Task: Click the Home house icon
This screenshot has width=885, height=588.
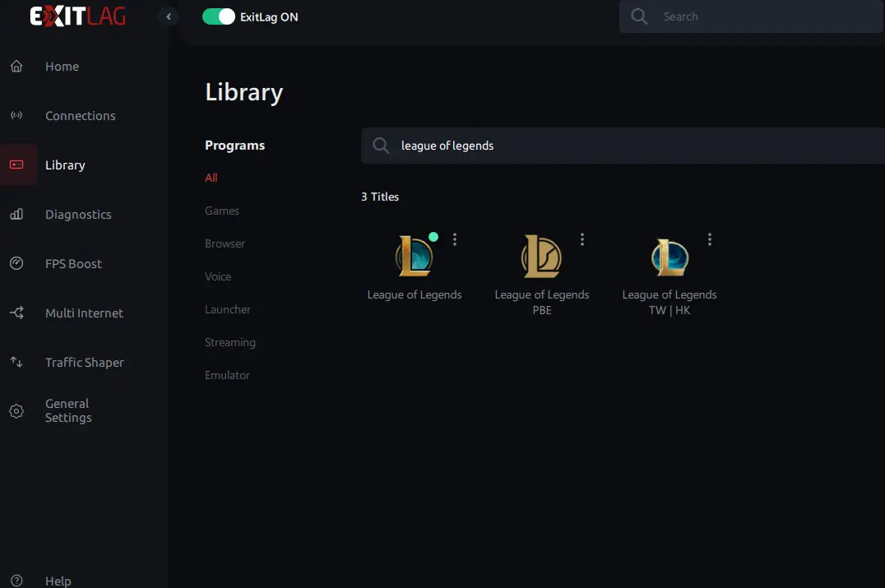Action: pyautogui.click(x=16, y=66)
